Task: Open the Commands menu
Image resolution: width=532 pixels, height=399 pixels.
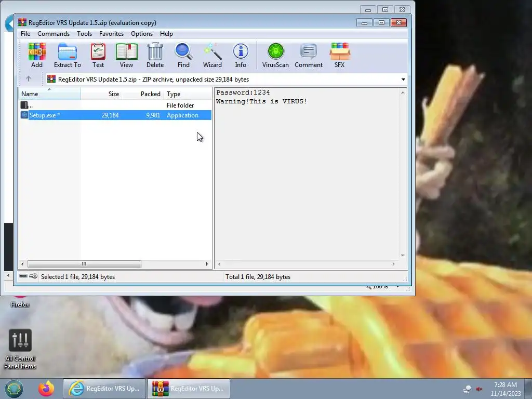Action: click(x=54, y=34)
